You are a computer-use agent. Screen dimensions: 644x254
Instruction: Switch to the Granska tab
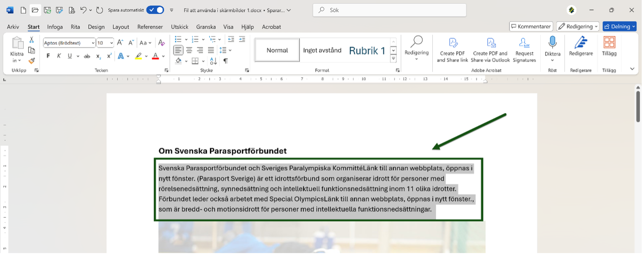pyautogui.click(x=206, y=27)
